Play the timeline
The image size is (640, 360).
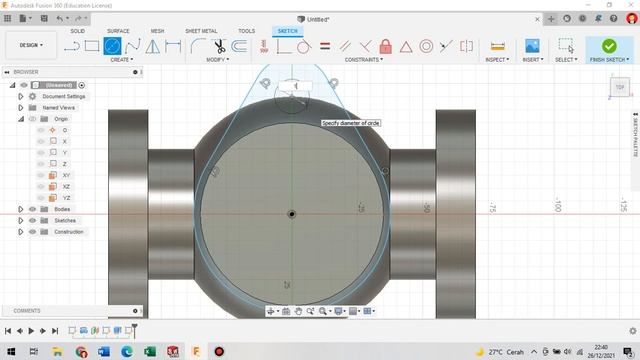coord(31,331)
